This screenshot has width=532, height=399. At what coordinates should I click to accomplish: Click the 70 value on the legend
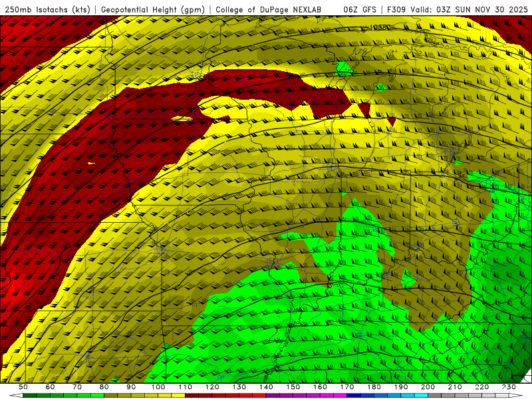point(77,387)
